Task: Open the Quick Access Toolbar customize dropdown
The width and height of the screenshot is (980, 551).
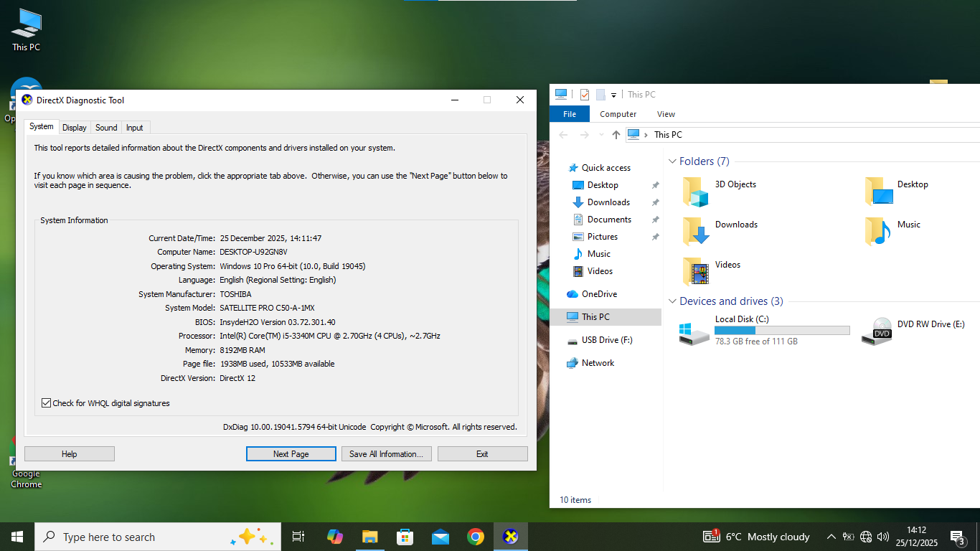Action: (613, 94)
